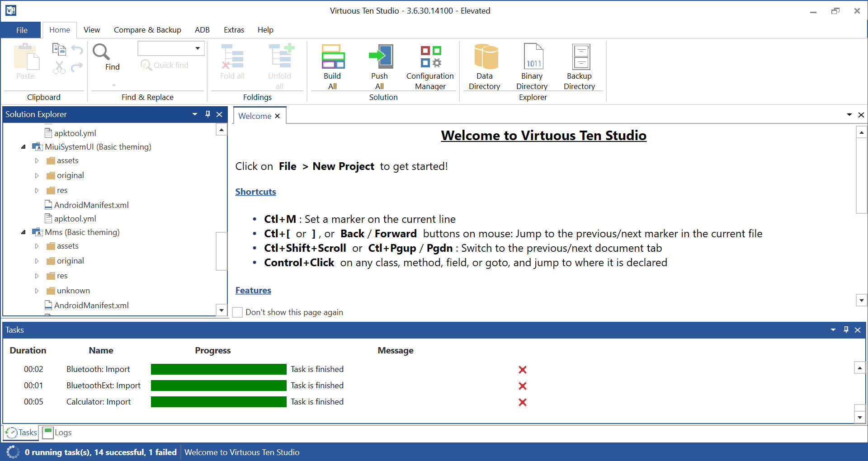Click the Virtuous Ten Studio app icon
The image size is (868, 461).
tap(11, 10)
